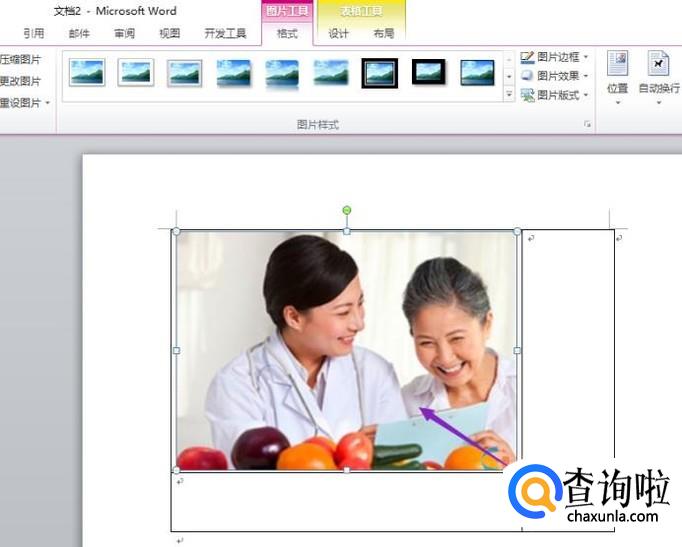This screenshot has height=547, width=682.
Task: Click 更改图片 (Change Picture)
Action: coord(20,81)
